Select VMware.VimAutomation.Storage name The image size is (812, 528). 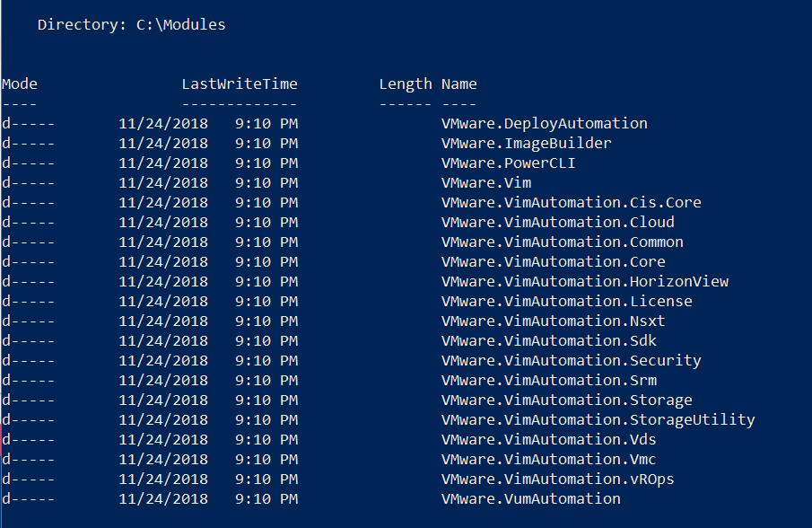[x=566, y=400]
